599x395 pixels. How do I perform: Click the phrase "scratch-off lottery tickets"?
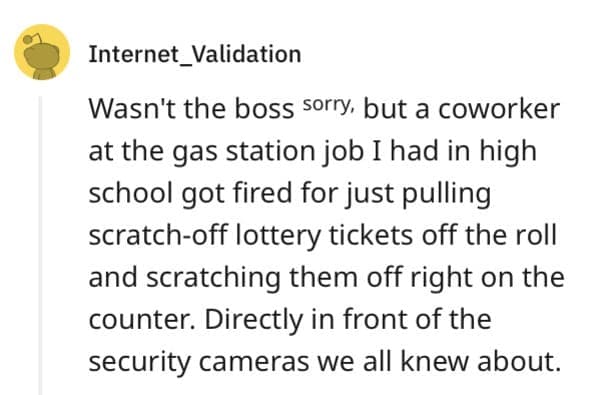point(251,235)
